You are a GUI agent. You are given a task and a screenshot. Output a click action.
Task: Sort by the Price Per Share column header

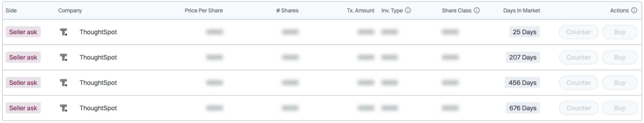coord(203,11)
